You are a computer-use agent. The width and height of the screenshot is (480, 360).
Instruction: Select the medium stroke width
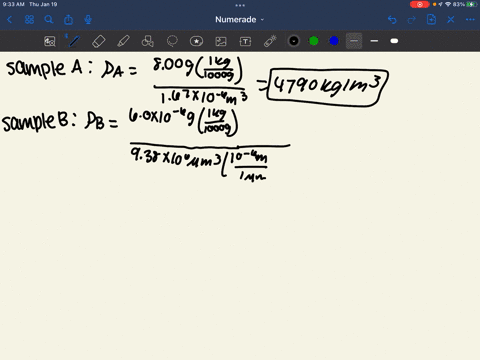pyautogui.click(x=374, y=41)
